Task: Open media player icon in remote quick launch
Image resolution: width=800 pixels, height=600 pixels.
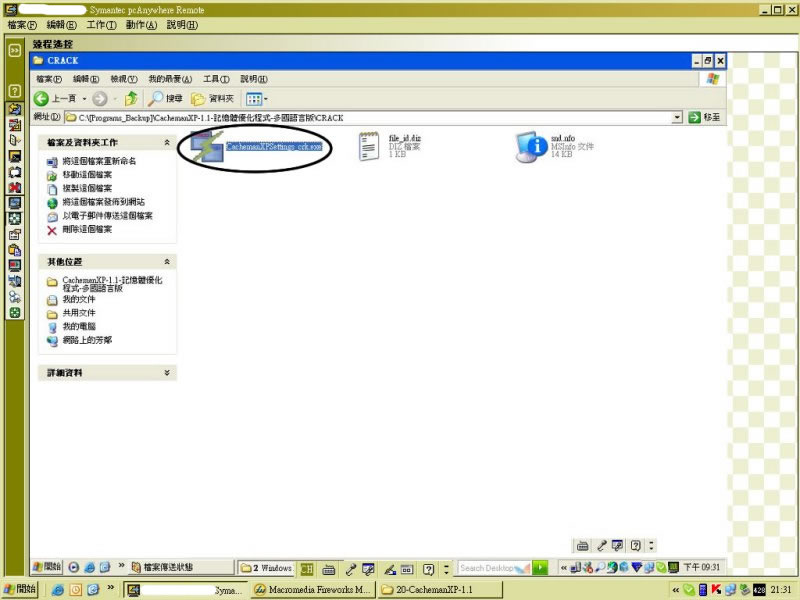Action: [73, 567]
